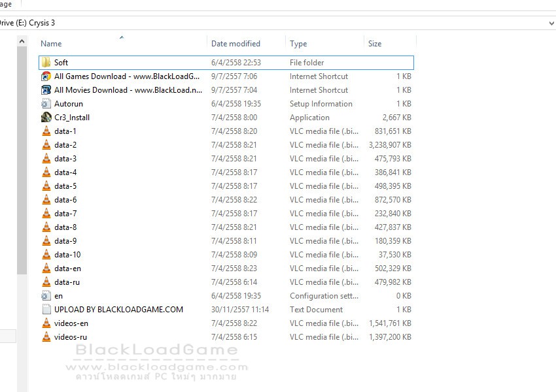Select the file name "Cr3_Install"
This screenshot has width=556, height=392.
tap(72, 118)
